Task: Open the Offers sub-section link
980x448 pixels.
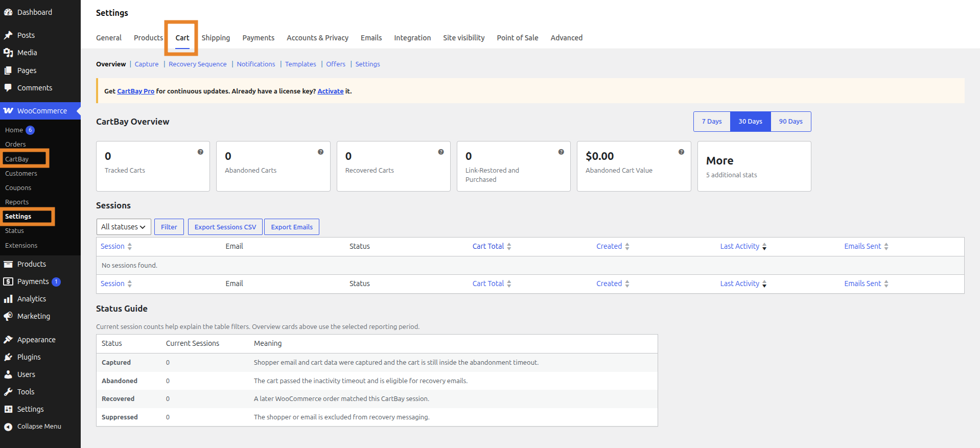Action: pyautogui.click(x=336, y=64)
